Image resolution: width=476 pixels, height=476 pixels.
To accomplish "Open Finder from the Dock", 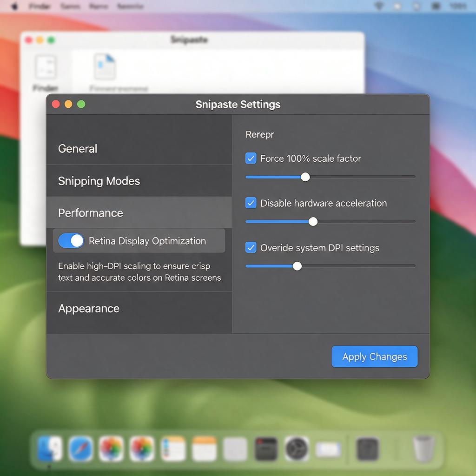I will [x=50, y=449].
